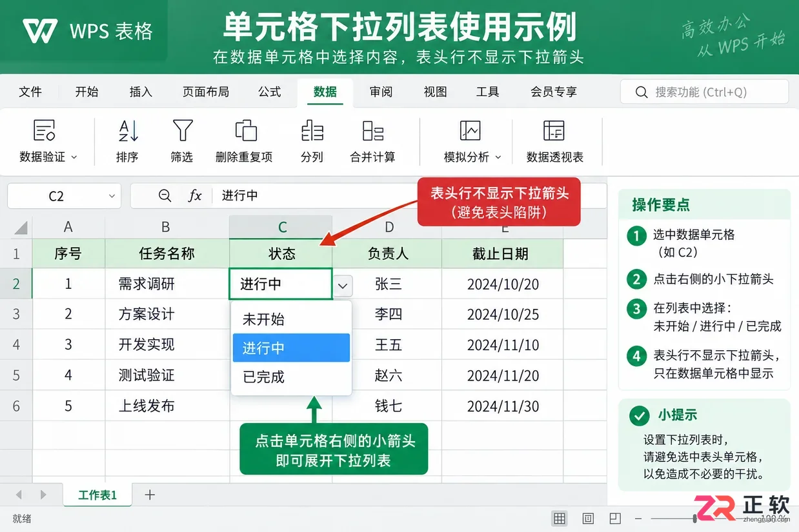
Task: Click the 截止日期 header cell
Action: point(503,254)
